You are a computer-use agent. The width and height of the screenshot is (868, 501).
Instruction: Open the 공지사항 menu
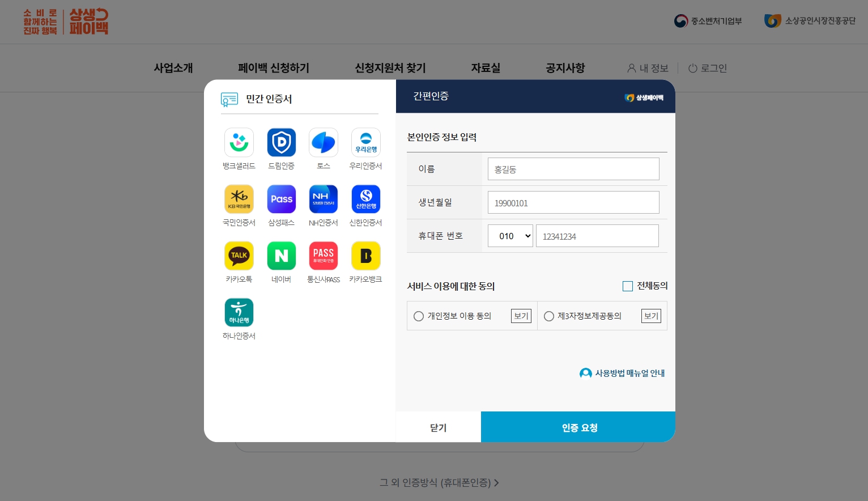pos(565,68)
